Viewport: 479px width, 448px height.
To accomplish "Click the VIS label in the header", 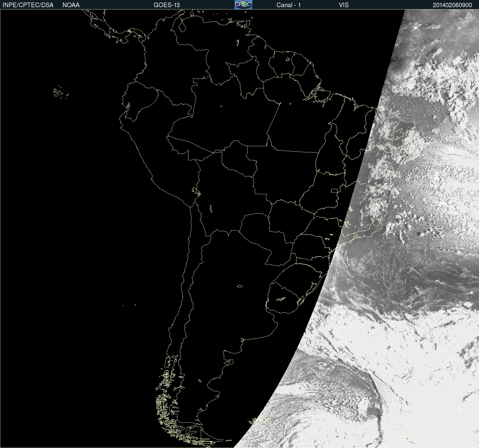I will (x=344, y=5).
